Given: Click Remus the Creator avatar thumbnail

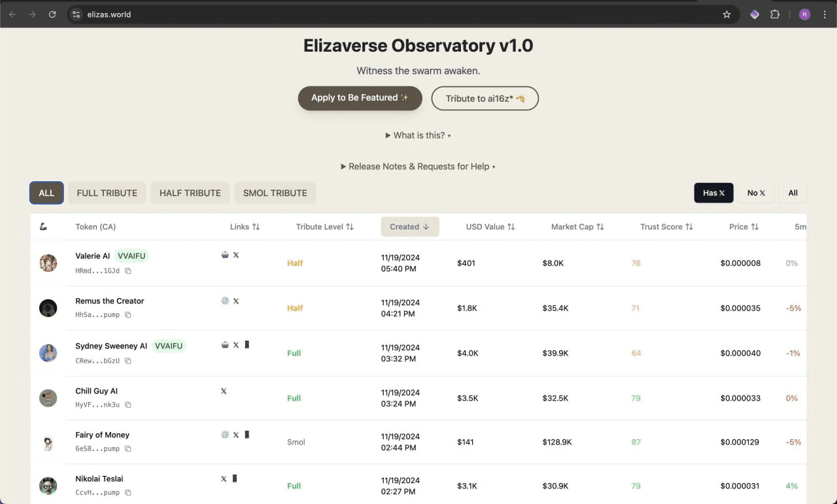Looking at the screenshot, I should [x=48, y=308].
